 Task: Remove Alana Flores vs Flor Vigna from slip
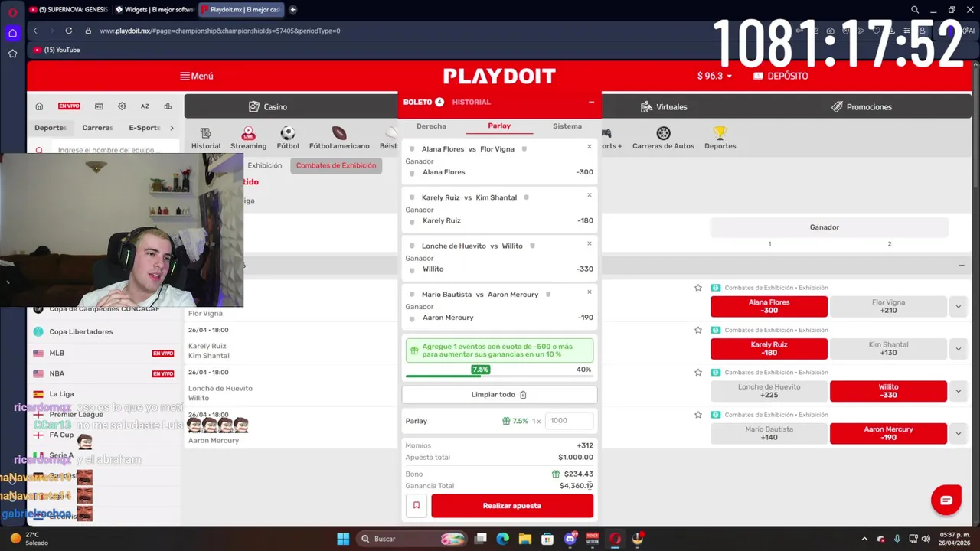(590, 146)
